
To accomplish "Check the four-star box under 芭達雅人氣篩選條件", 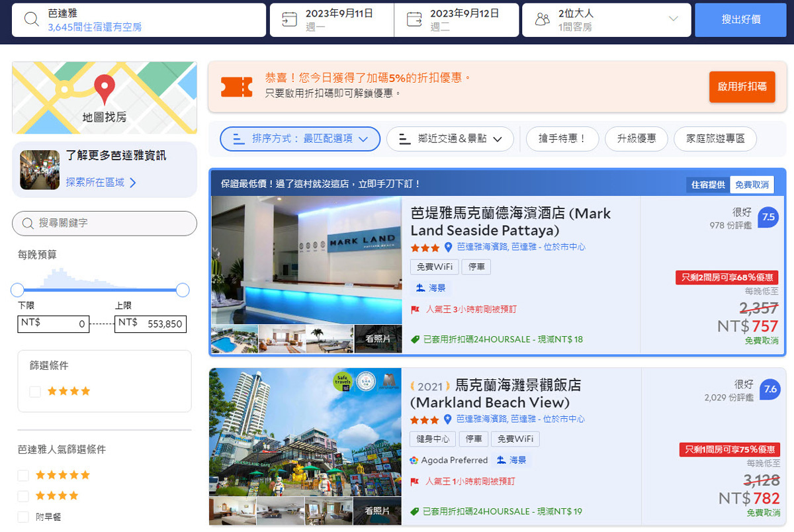I will 24,496.
